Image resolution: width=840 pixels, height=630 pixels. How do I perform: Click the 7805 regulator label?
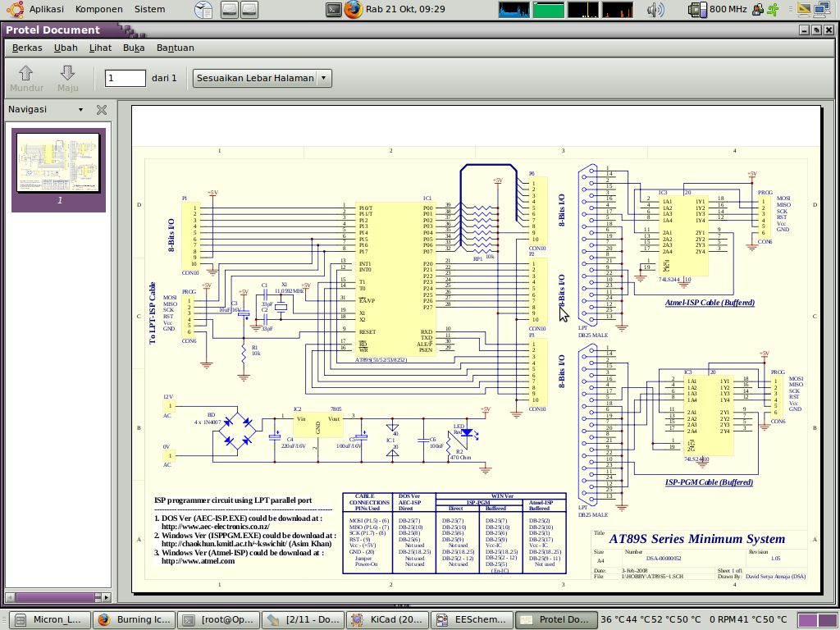pyautogui.click(x=336, y=409)
